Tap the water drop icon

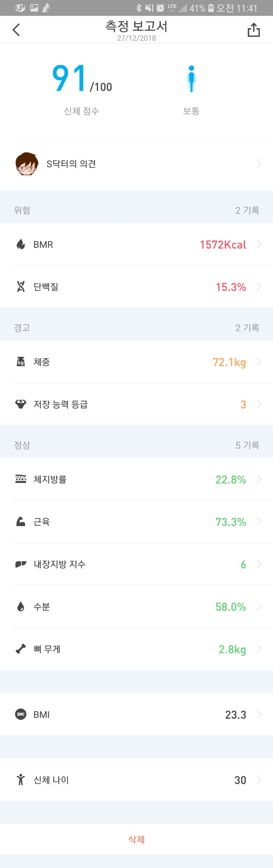click(21, 607)
